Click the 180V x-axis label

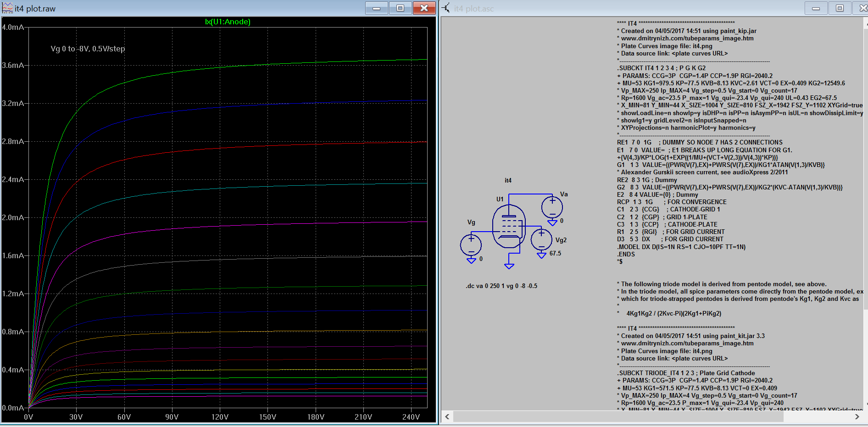point(316,417)
